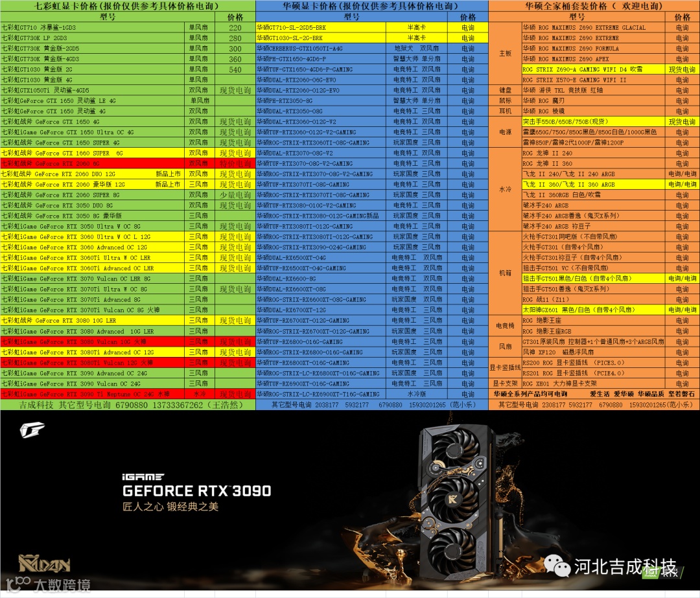Select the red row "七彩虹战斧 GeForce RTX 2060 6G"
700x598 pixels.
[x=93, y=163]
